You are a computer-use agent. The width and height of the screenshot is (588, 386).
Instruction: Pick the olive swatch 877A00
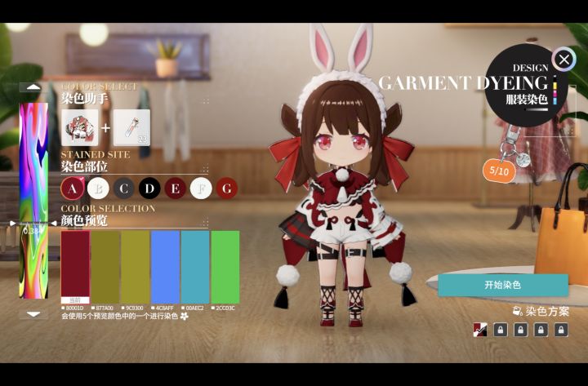tap(105, 267)
